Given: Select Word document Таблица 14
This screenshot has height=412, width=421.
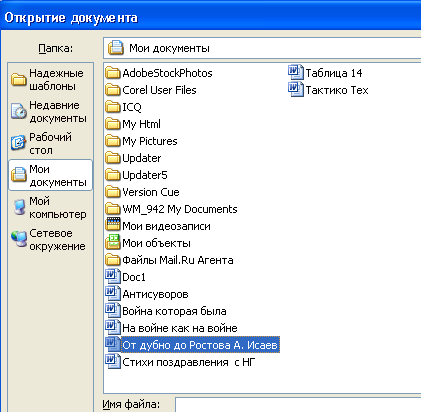Looking at the screenshot, I should (x=325, y=73).
